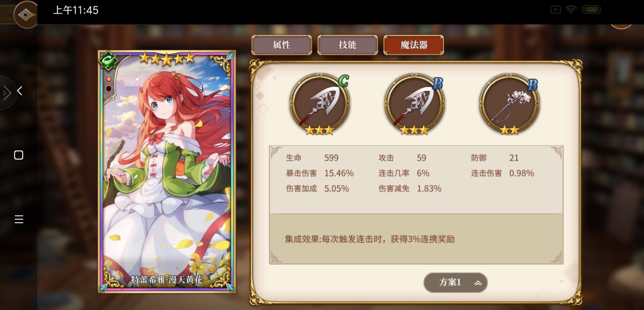Select the C-rank scythe magic item
This screenshot has width=644, height=310.
[320, 104]
